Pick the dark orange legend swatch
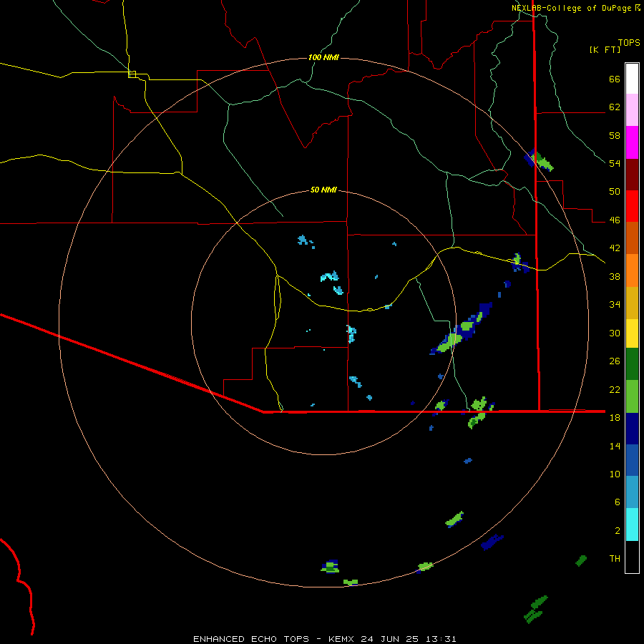The height and width of the screenshot is (644, 644). click(632, 238)
